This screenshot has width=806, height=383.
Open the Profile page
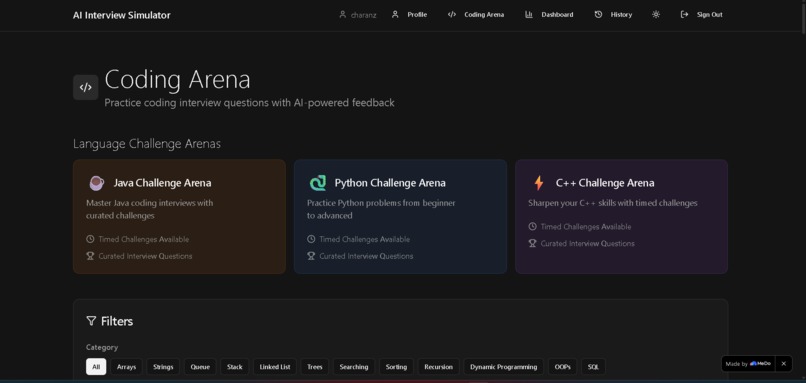coord(409,14)
